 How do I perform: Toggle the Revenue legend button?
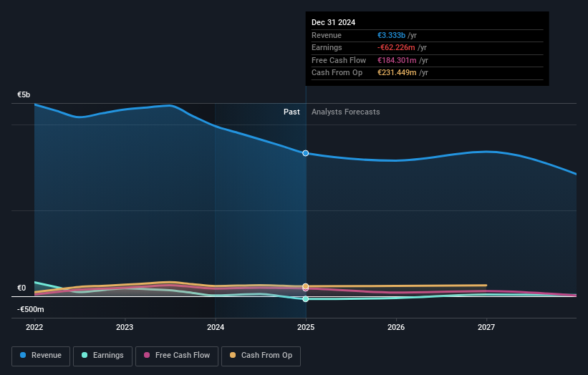(x=41, y=356)
